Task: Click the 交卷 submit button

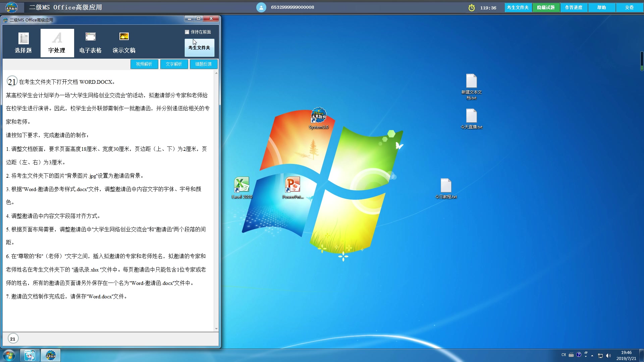Action: pos(630,7)
